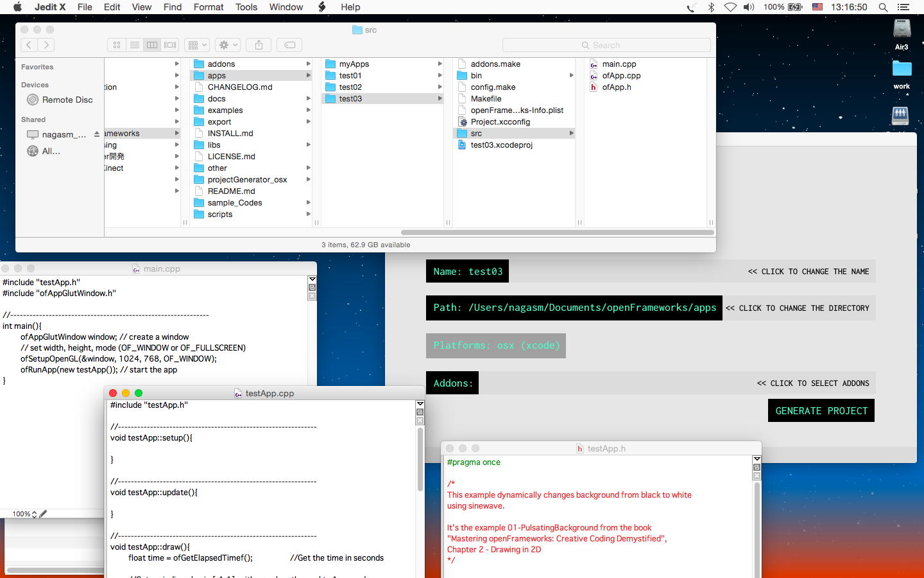Click the volume icon in menu bar
The height and width of the screenshot is (578, 924).
[x=749, y=7]
